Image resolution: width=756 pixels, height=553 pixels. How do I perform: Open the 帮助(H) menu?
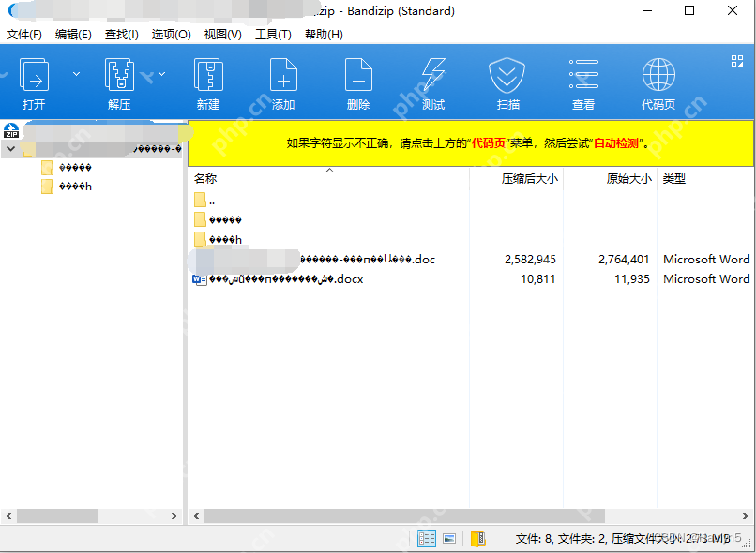click(x=324, y=34)
